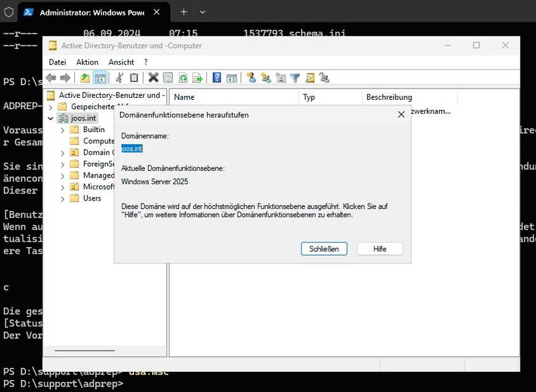Click the Export list toolbar icon
Image resolution: width=536 pixels, height=392 pixels.
tap(198, 77)
